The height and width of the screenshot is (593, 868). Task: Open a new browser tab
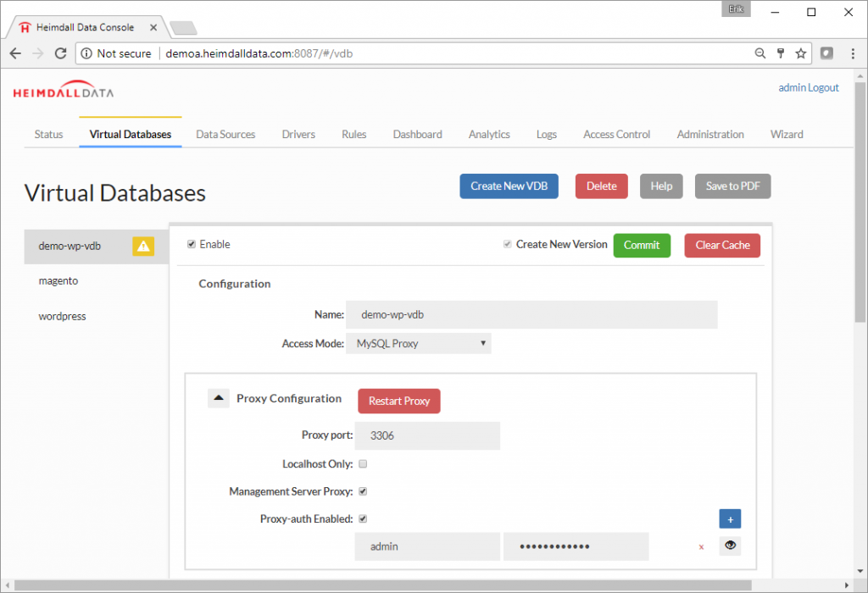[183, 28]
